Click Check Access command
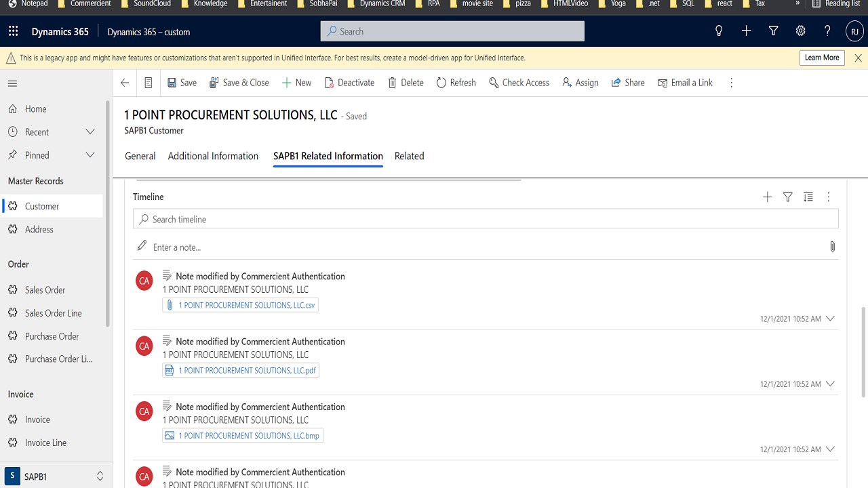 [518, 83]
